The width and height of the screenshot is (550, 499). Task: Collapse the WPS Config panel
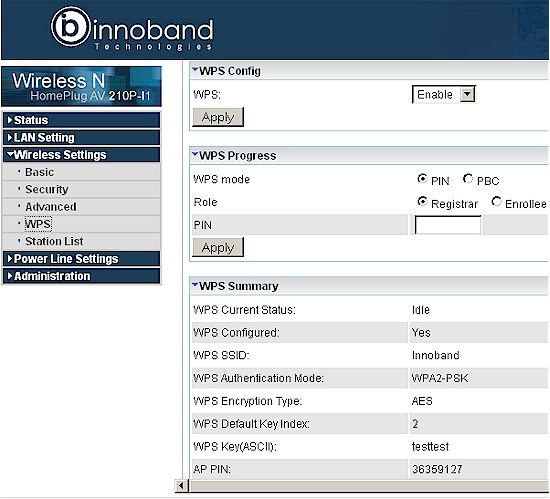point(195,70)
